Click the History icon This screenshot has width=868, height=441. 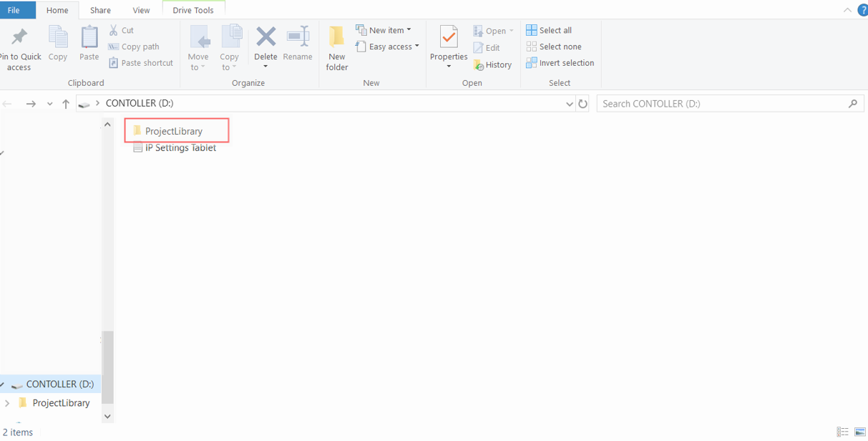pos(479,65)
